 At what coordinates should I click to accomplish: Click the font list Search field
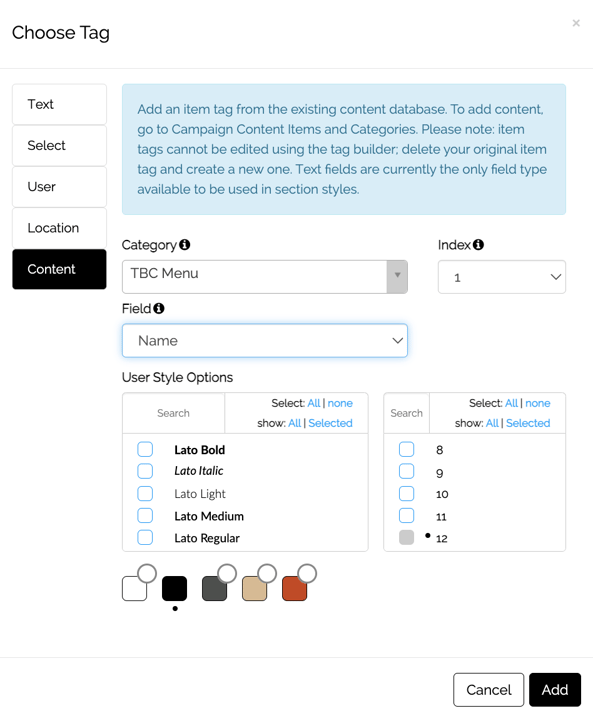click(173, 413)
